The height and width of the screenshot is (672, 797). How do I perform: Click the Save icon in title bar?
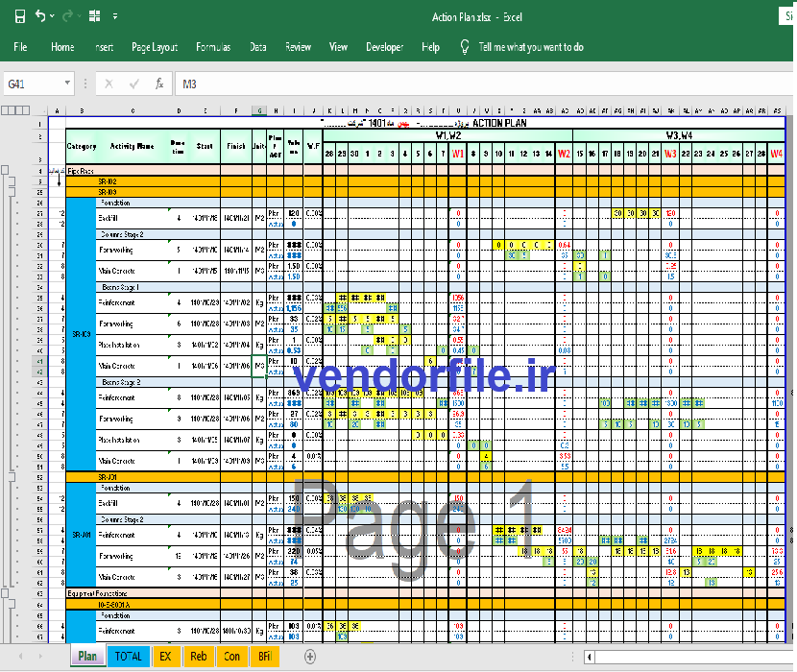coord(20,16)
